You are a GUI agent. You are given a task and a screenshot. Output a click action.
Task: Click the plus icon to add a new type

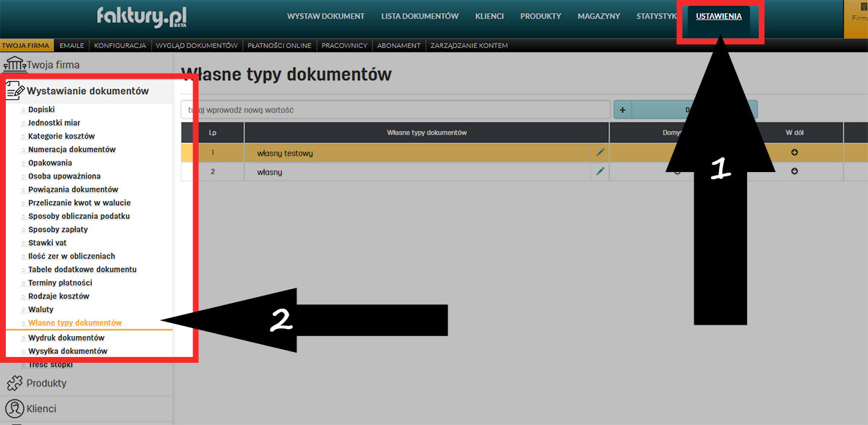point(622,109)
